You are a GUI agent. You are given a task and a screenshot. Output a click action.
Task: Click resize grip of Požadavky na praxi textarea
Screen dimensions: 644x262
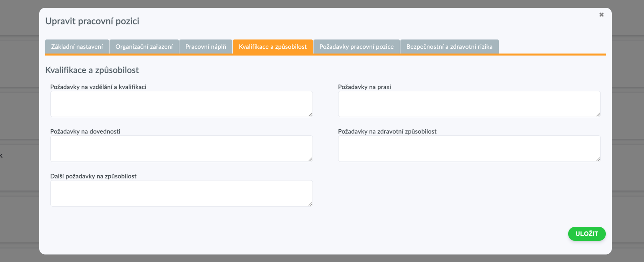pyautogui.click(x=598, y=115)
